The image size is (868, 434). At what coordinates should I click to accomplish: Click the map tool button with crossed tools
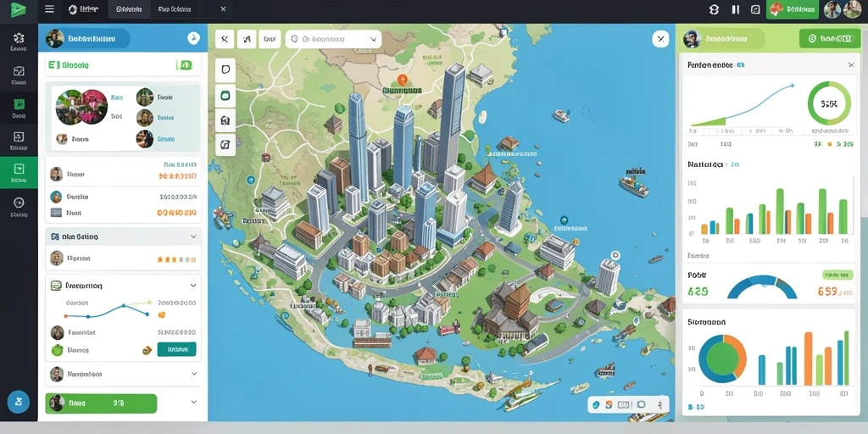[x=224, y=39]
